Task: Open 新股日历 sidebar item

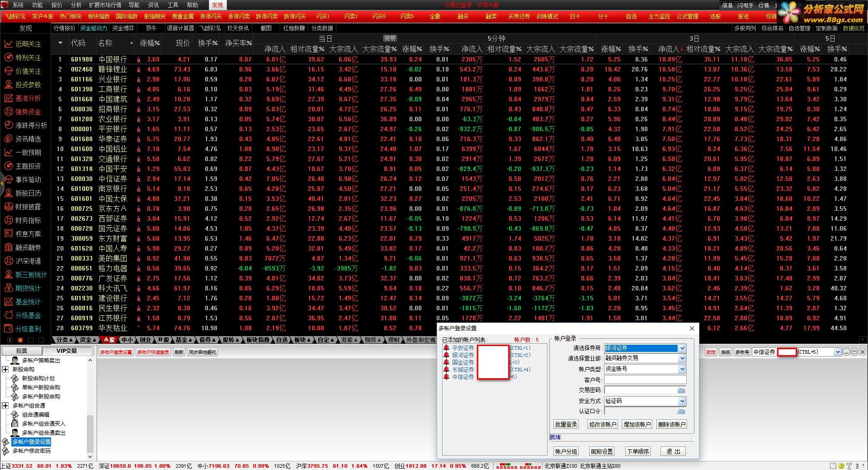Action: click(x=23, y=193)
